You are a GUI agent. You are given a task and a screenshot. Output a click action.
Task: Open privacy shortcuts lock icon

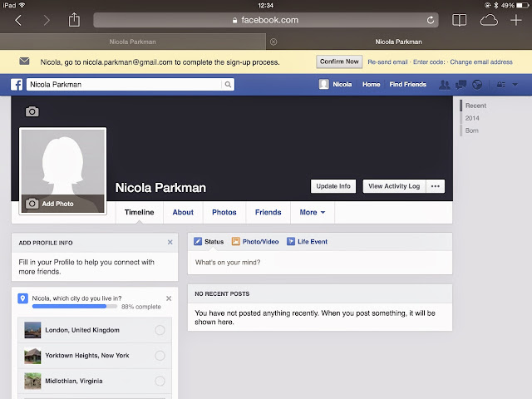pos(500,85)
